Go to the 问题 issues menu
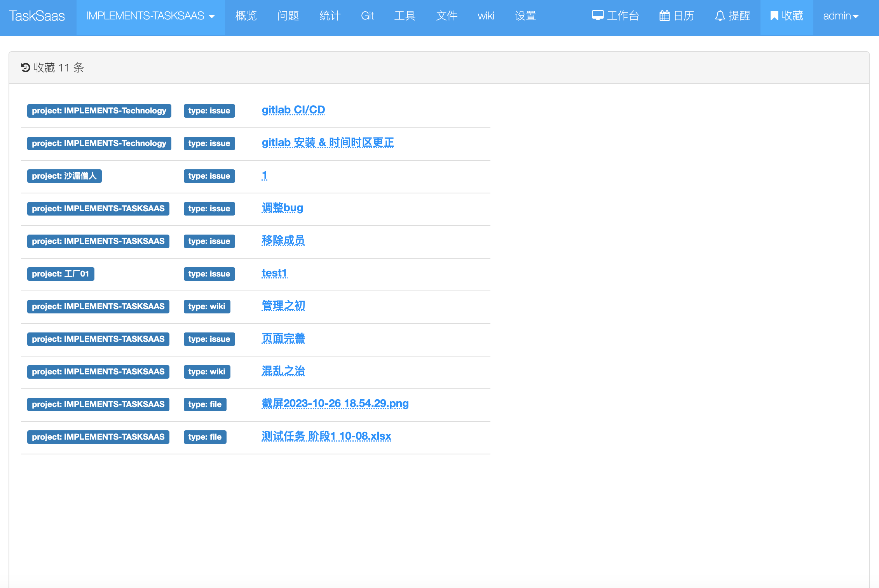 coord(288,16)
